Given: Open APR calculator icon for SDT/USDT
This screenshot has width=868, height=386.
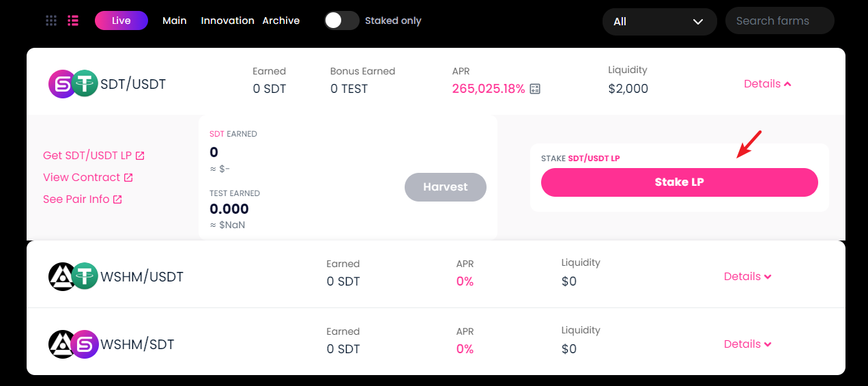Looking at the screenshot, I should pos(535,89).
